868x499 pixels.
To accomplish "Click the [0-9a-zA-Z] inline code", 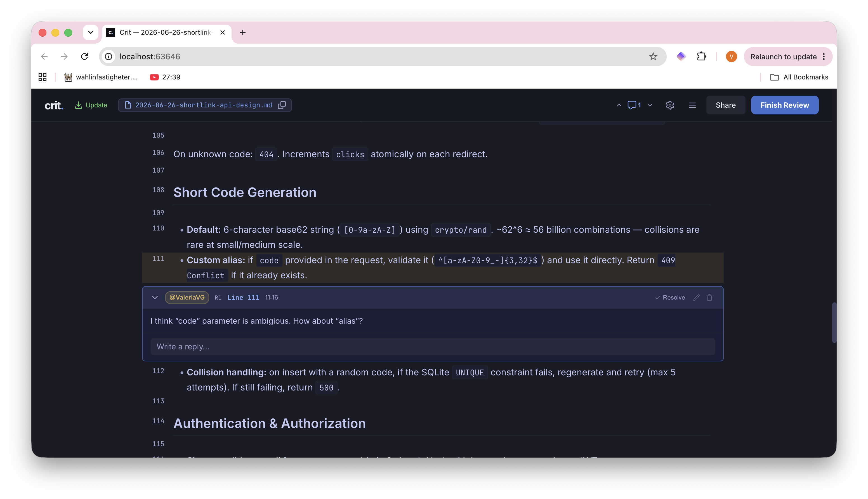I will tap(370, 230).
